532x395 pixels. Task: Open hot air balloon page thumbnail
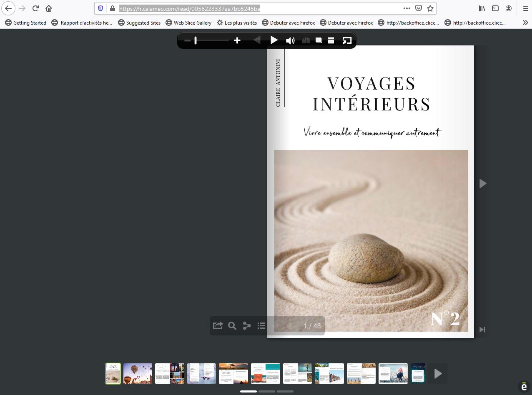pyautogui.click(x=138, y=373)
